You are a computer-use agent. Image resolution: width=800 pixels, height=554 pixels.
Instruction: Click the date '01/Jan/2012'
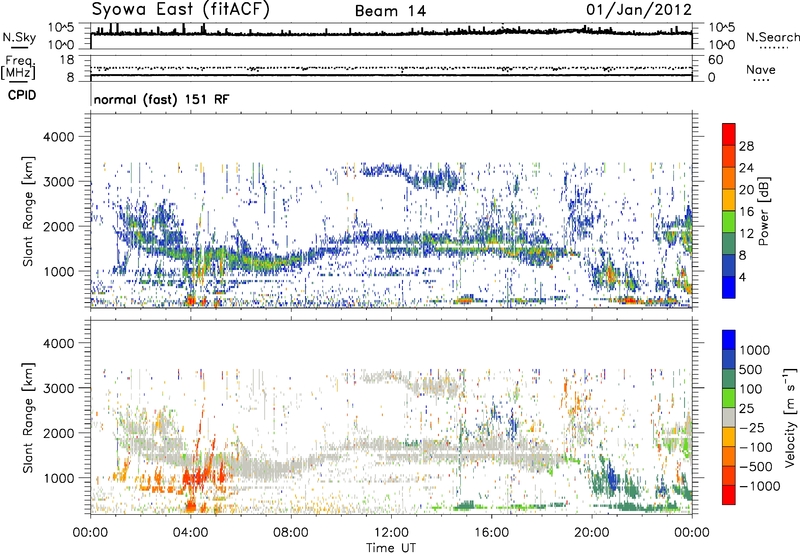[x=639, y=10]
